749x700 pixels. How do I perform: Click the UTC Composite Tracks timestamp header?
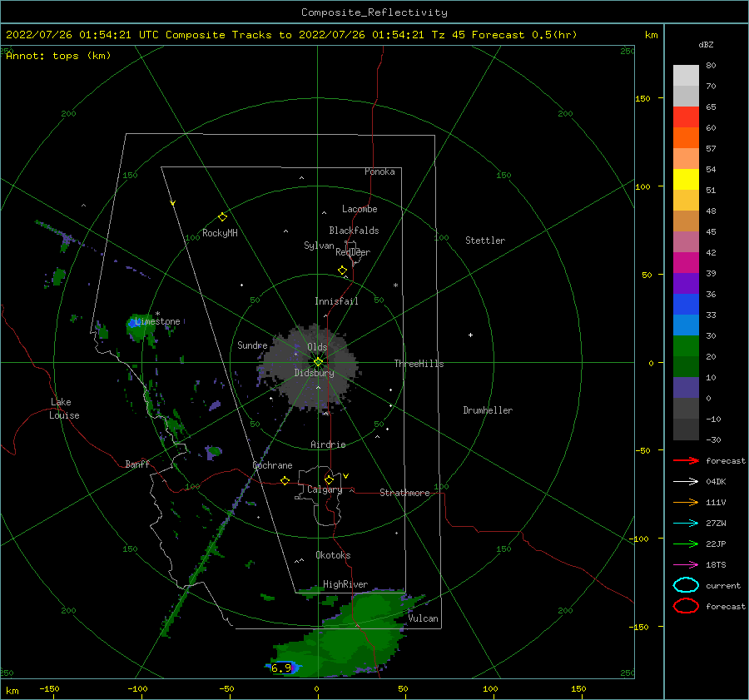291,35
